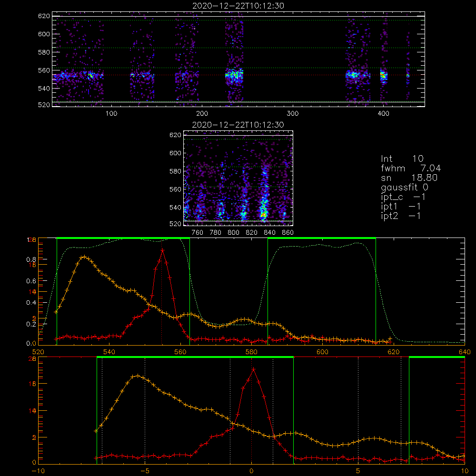Select the 'gaussfit 0' parameter line
Viewport: 476px width, 476px height.
tap(405, 187)
